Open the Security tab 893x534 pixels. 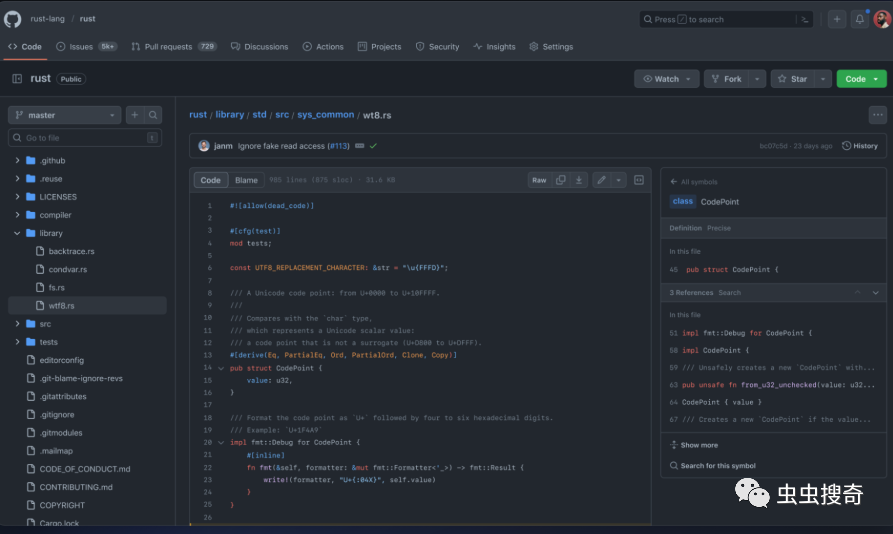tap(437, 47)
